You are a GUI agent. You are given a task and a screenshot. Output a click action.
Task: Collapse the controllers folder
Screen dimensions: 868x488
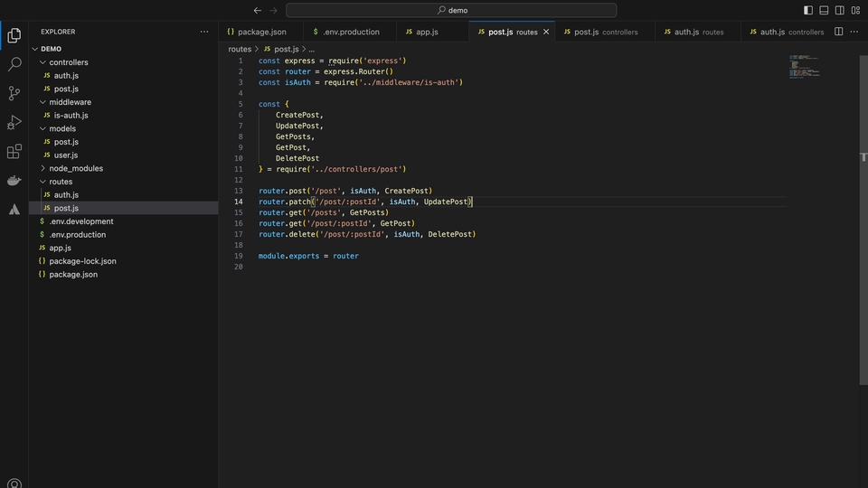[x=68, y=62]
